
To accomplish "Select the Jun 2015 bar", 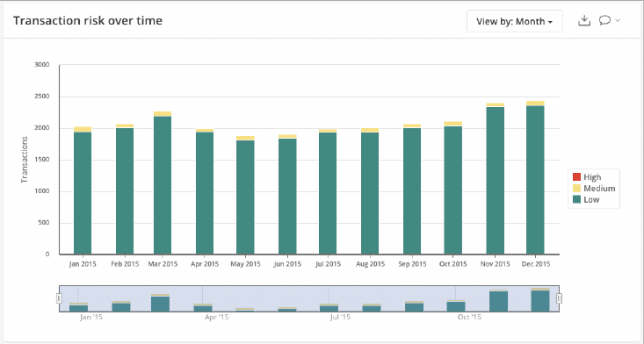I will tap(287, 194).
